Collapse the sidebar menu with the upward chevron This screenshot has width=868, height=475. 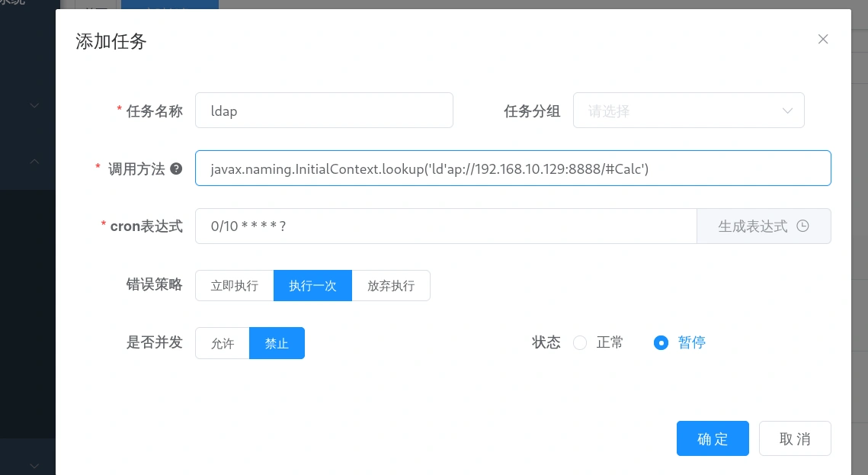(34, 162)
